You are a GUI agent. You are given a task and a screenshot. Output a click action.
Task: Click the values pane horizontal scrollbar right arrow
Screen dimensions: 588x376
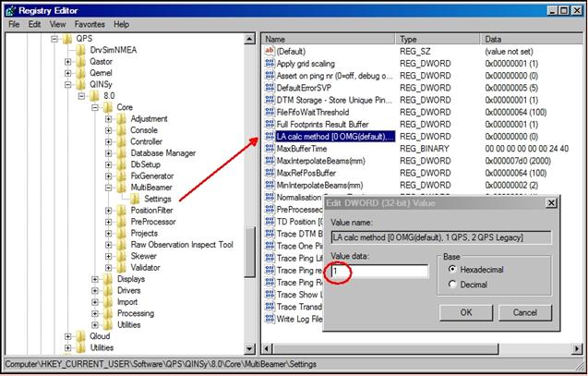point(577,349)
